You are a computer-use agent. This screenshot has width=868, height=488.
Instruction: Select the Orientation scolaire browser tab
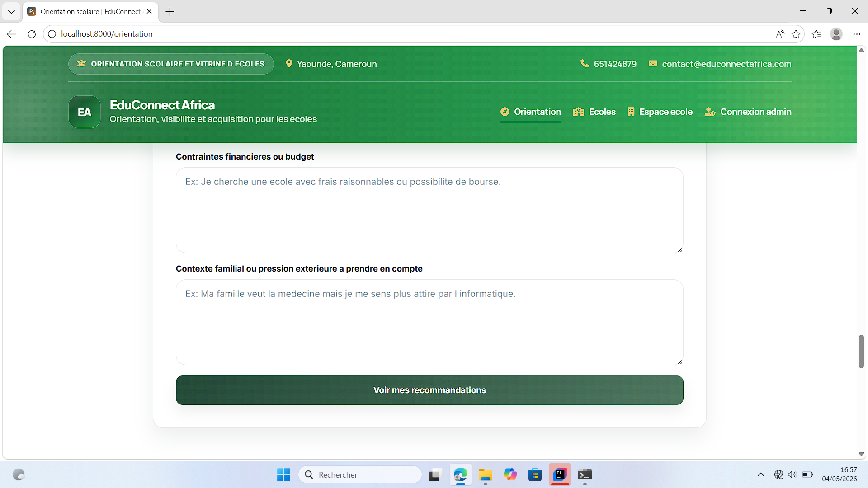(90, 12)
